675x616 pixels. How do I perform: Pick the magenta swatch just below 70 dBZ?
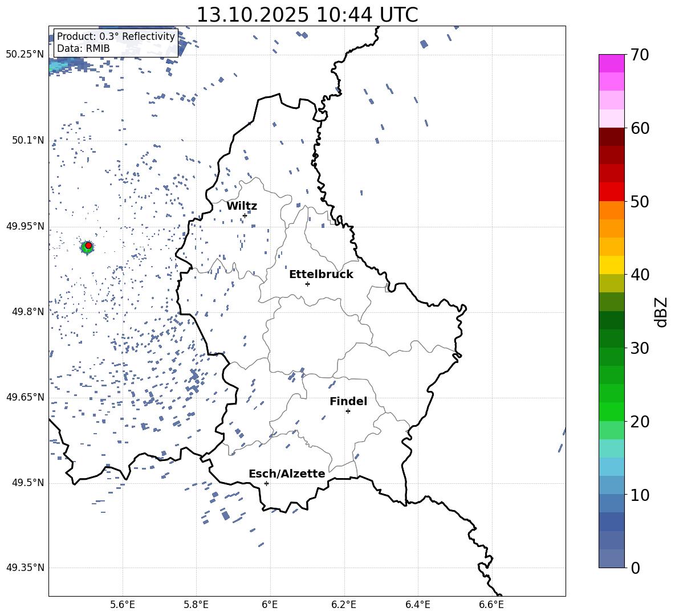(x=612, y=64)
